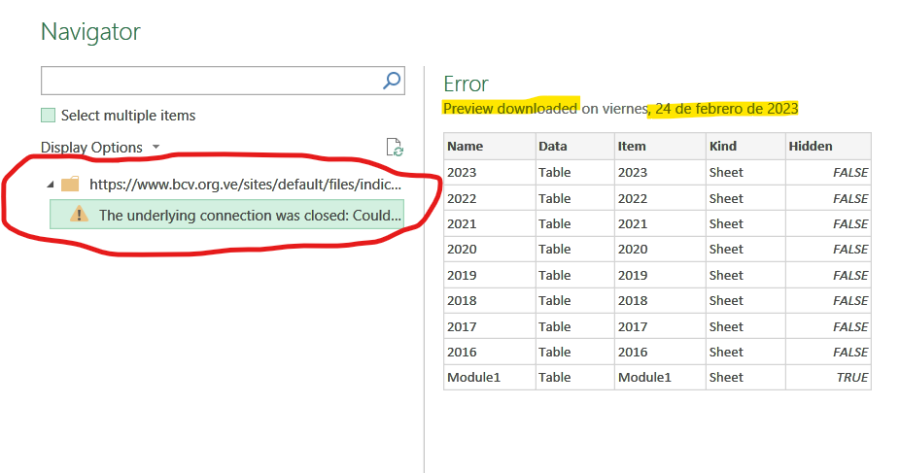Click the Preview downloaded date text
Image resolution: width=900 pixels, height=473 pixels.
(x=620, y=108)
